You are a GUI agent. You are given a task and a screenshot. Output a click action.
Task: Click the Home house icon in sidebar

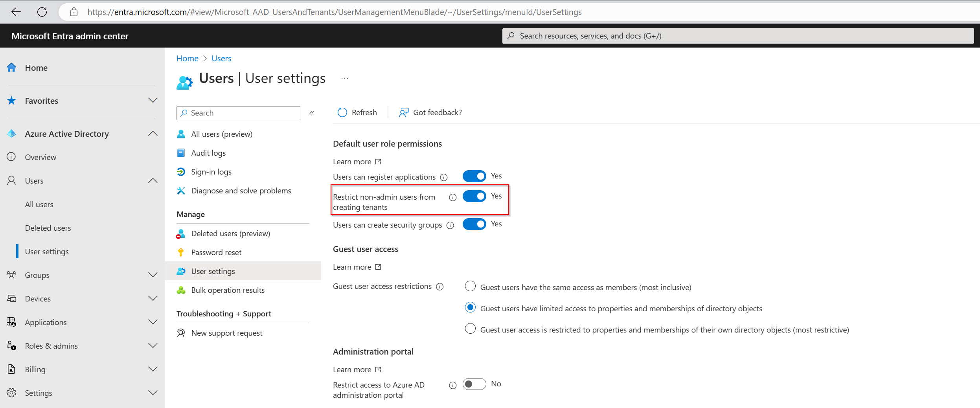coord(12,68)
